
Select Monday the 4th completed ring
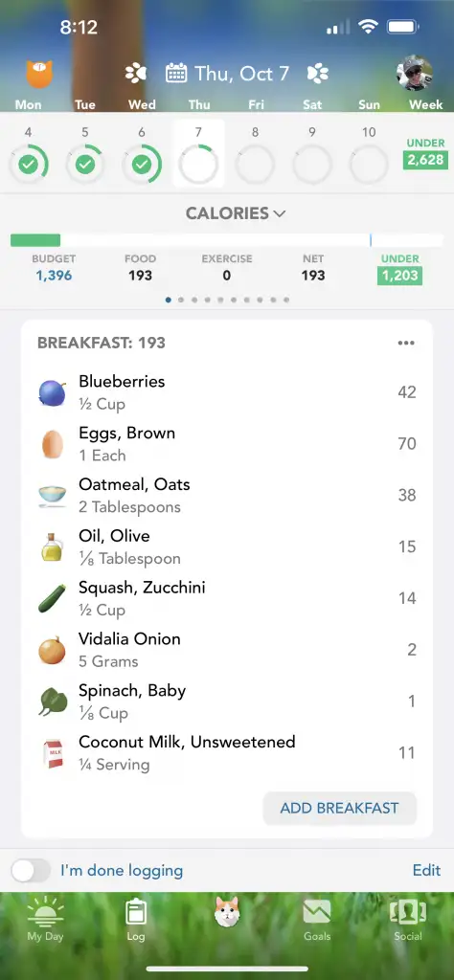point(28,165)
